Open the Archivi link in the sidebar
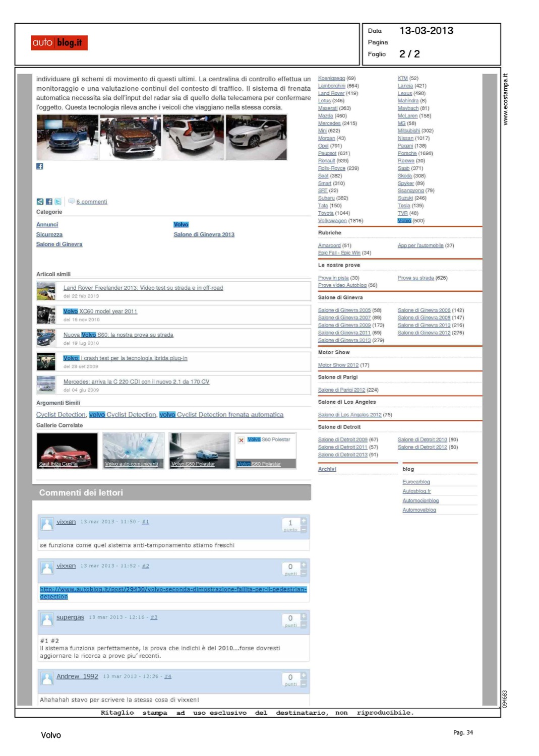 327,469
